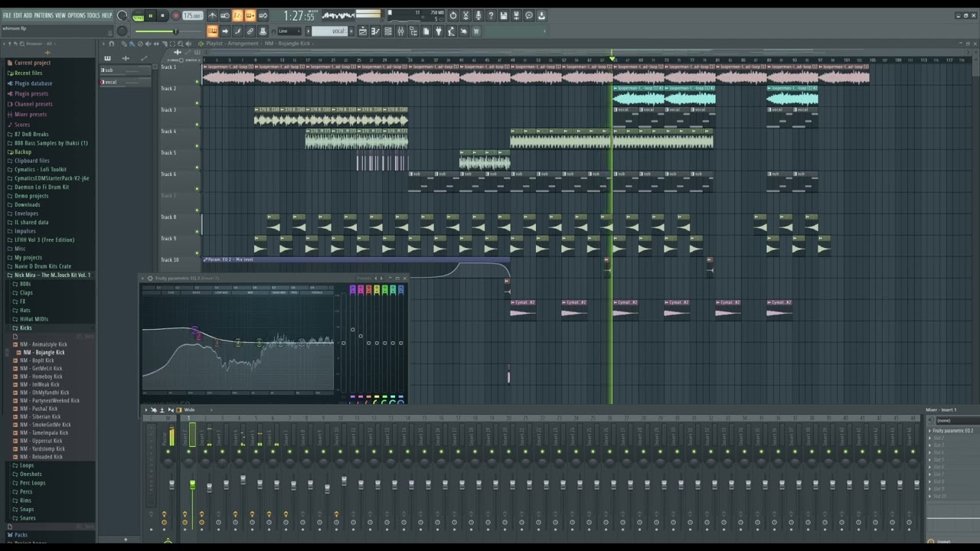Click the save project floppy icon

pos(503,15)
